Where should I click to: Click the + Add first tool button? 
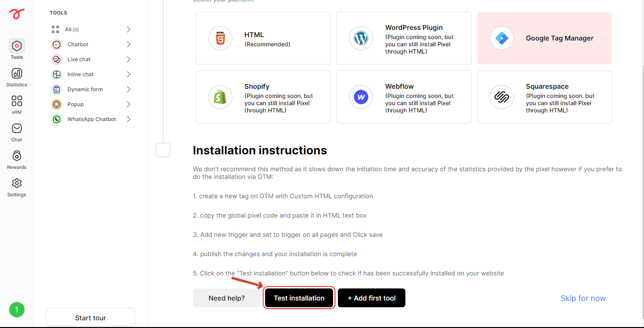tap(372, 298)
